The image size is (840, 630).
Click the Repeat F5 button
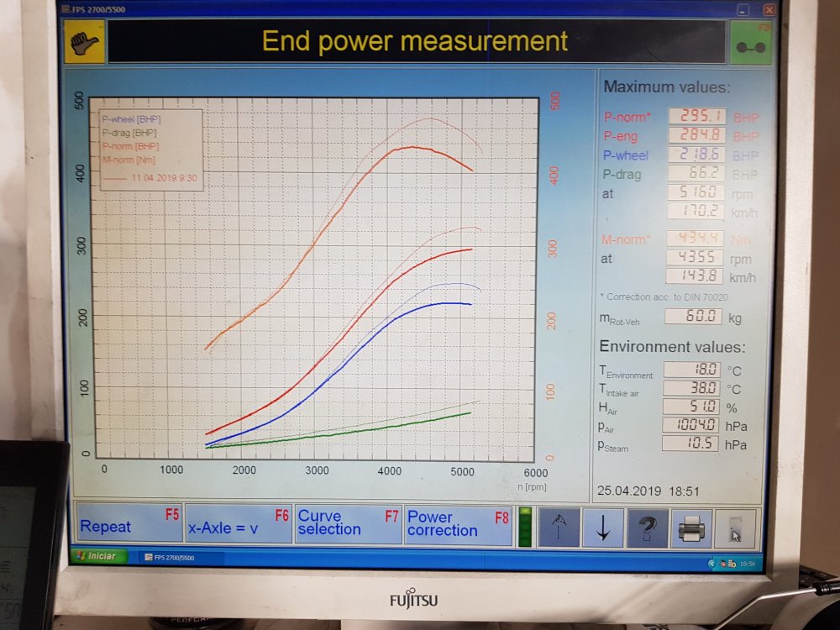(129, 522)
